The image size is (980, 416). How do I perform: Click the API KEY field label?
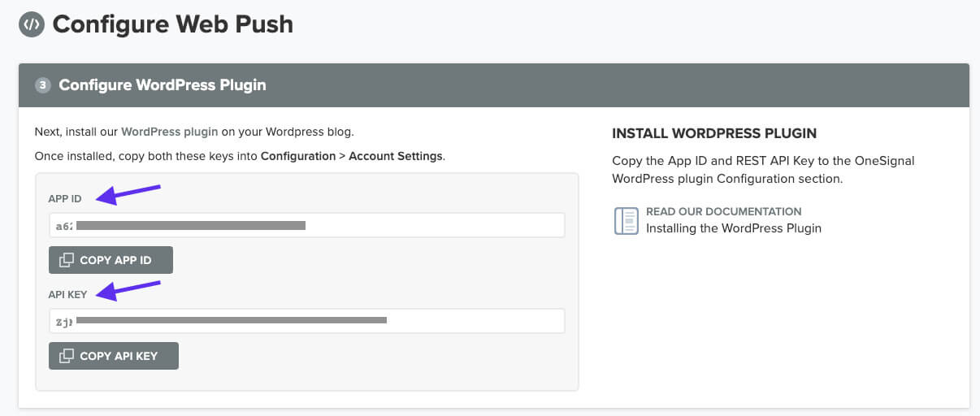pyautogui.click(x=67, y=294)
